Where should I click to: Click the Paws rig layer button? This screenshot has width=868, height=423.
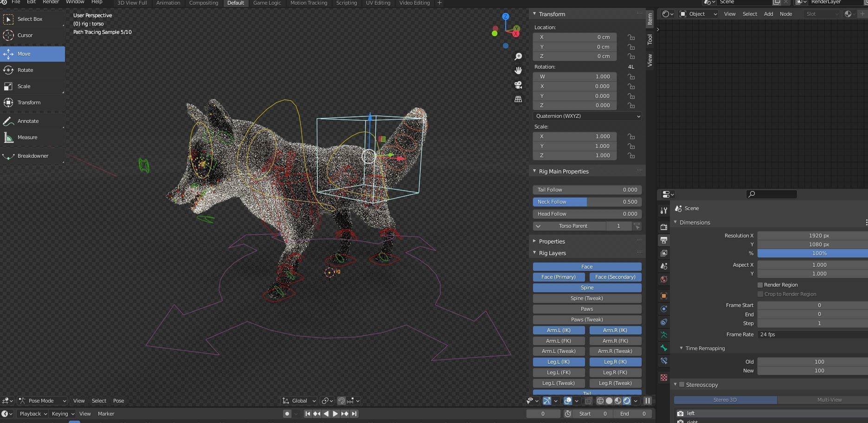587,309
